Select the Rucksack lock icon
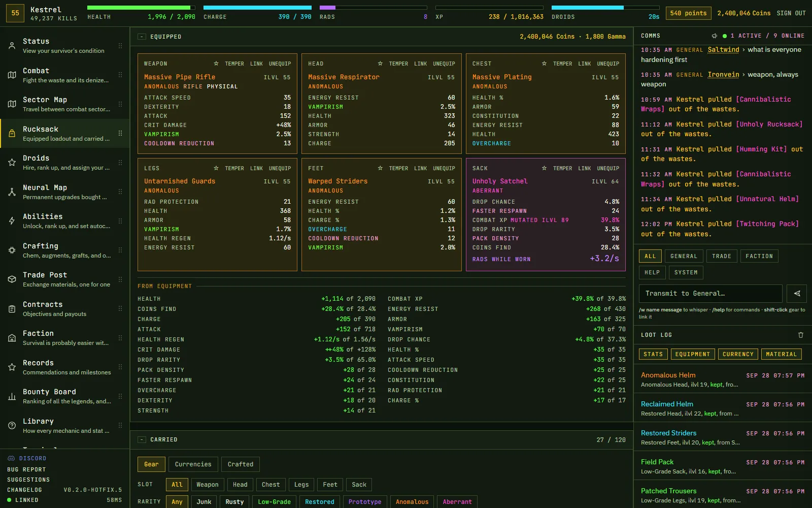Screen dimensions: 812x508 [x=12, y=134]
